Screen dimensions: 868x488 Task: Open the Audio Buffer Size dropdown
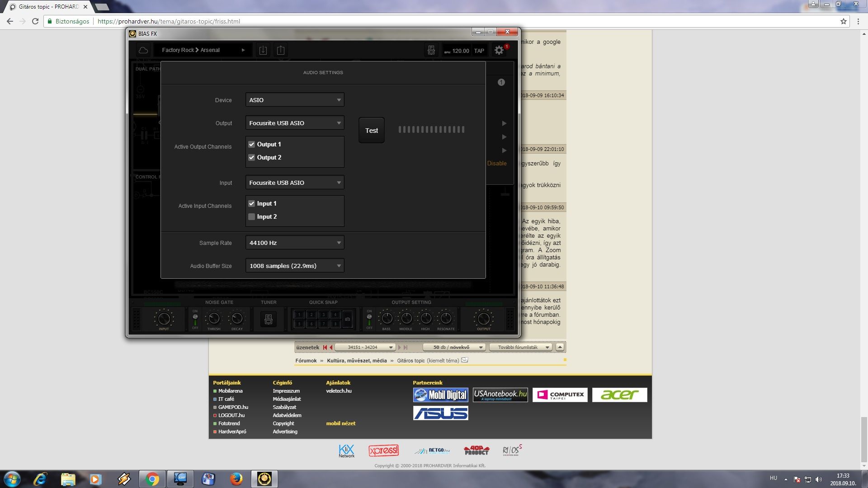click(x=294, y=266)
